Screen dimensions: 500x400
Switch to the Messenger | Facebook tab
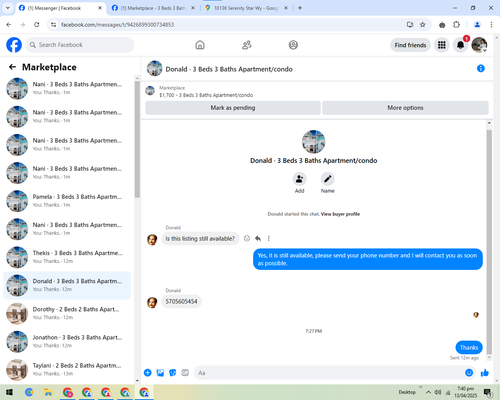60,8
